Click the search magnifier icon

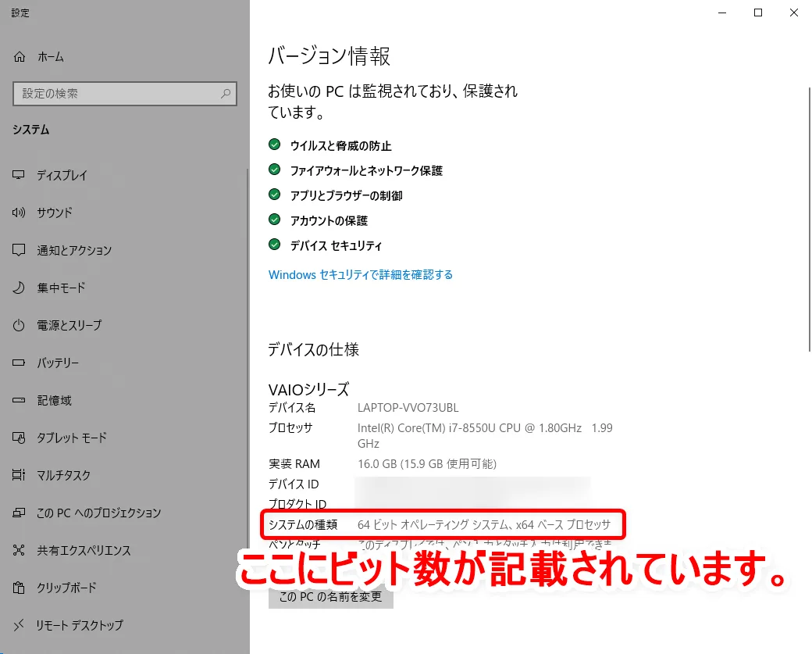(226, 94)
